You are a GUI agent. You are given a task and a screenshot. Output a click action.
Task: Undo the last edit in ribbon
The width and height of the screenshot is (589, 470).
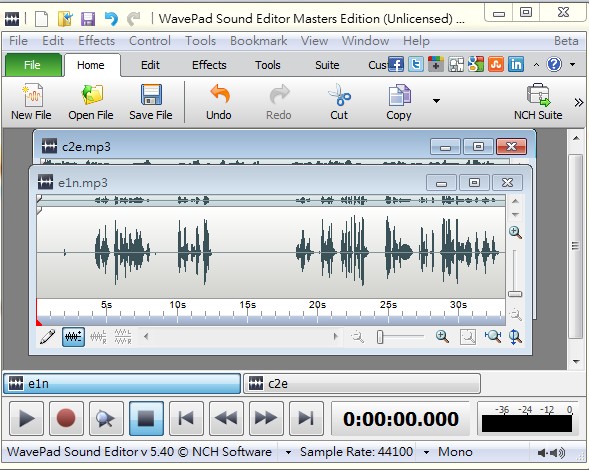(219, 102)
